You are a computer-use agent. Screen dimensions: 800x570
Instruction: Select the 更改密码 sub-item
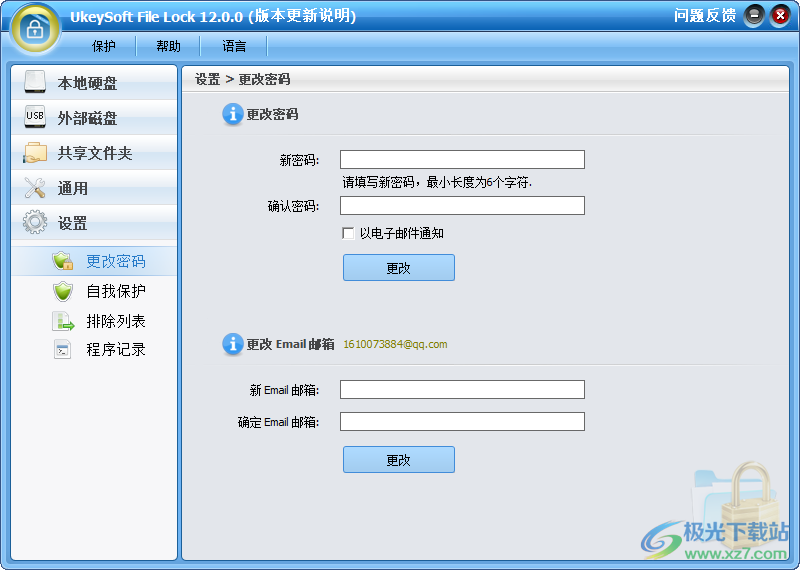[94, 261]
